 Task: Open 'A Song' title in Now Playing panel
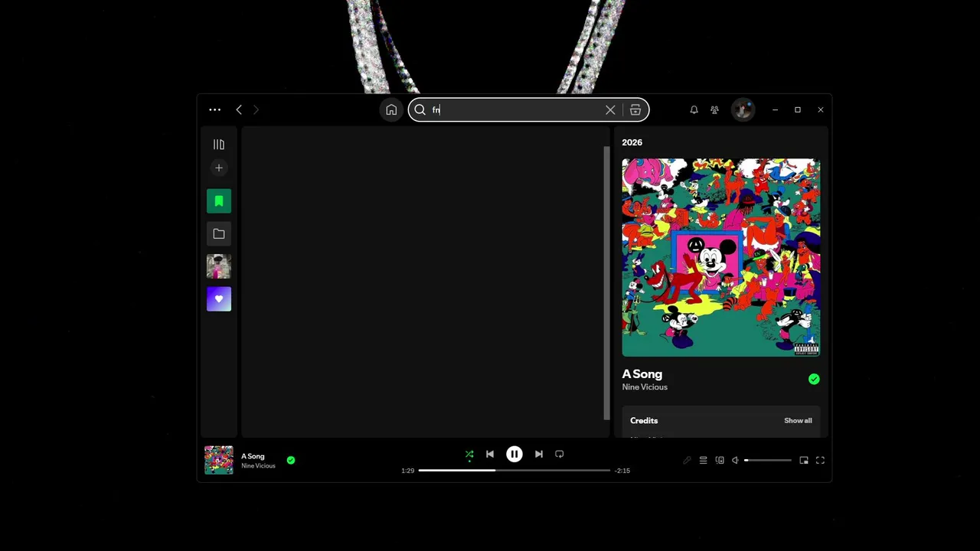[642, 373]
